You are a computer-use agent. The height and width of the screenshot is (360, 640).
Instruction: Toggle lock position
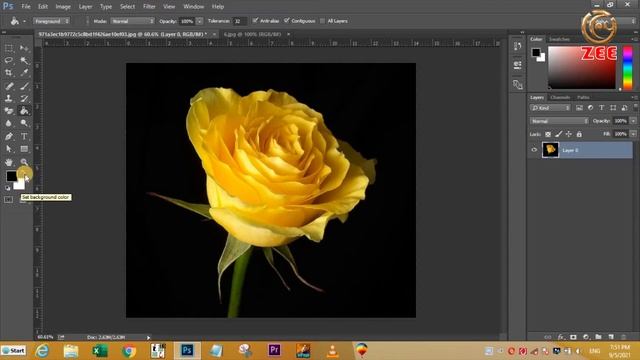coord(569,134)
